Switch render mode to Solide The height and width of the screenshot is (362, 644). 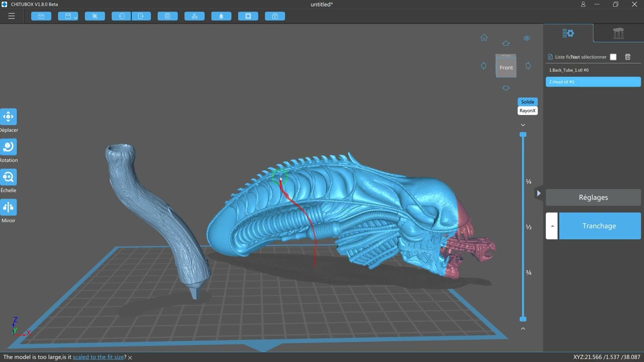click(x=527, y=102)
